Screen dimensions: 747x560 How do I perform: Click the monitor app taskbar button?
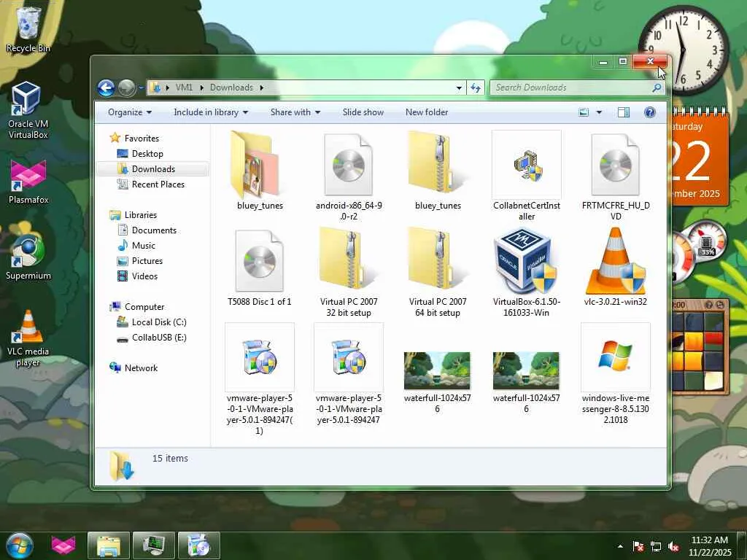point(153,545)
